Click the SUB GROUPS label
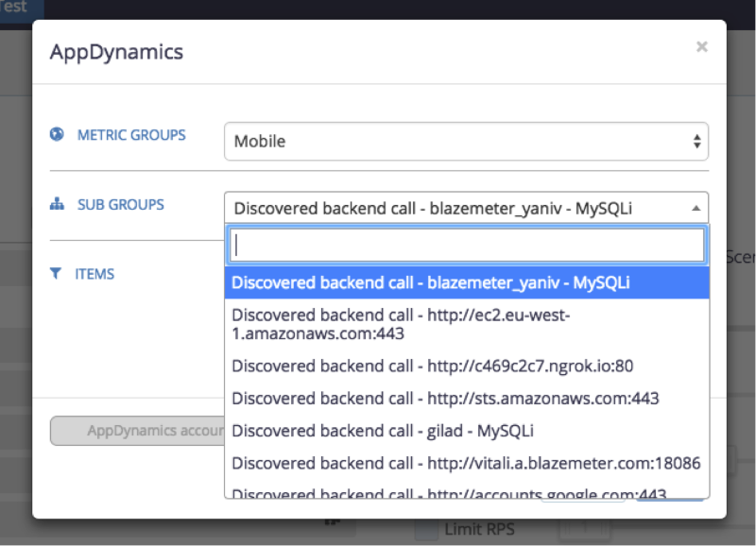Screen dimensions: 756x546 pyautogui.click(x=121, y=205)
